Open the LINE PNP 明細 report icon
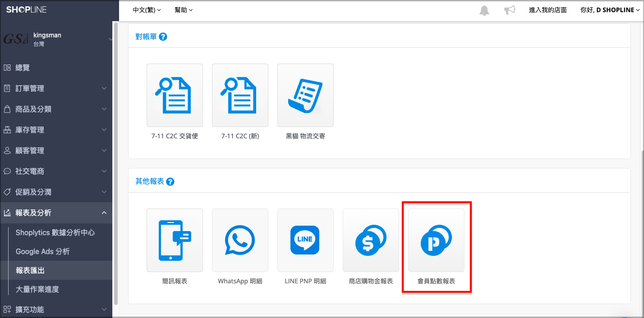Image resolution: width=644 pixels, height=318 pixels. point(305,240)
